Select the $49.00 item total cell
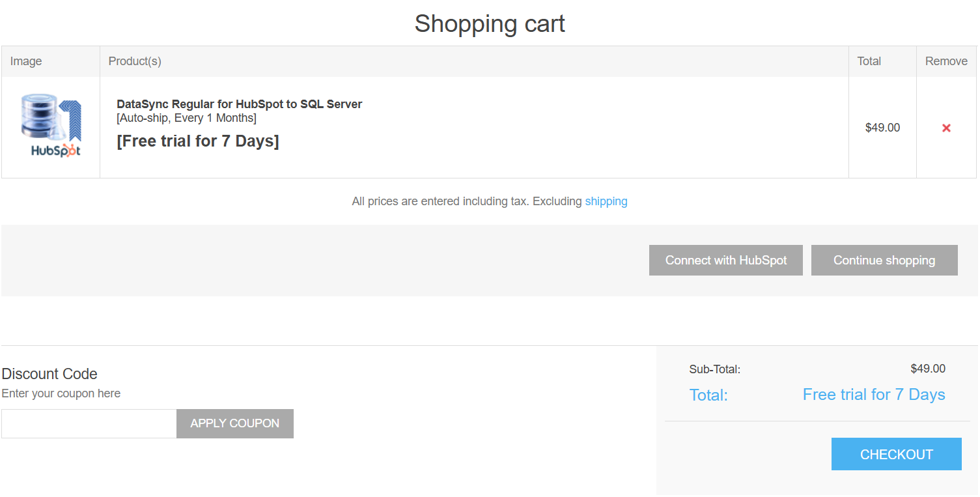The width and height of the screenshot is (980, 497). 882,128
